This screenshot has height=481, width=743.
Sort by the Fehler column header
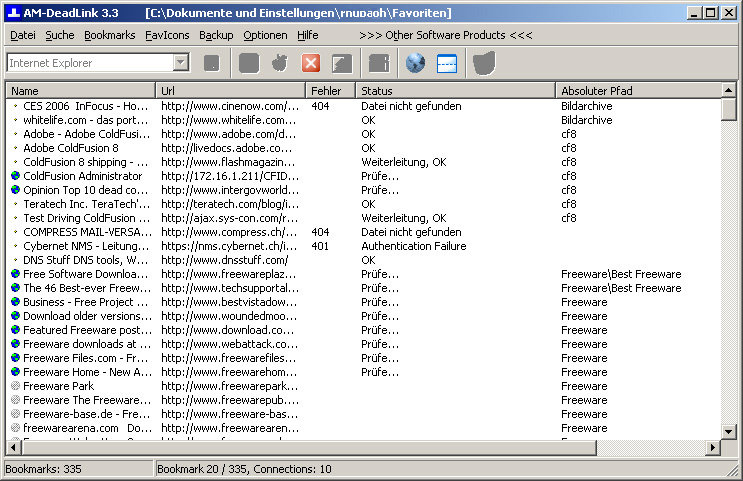pos(330,91)
